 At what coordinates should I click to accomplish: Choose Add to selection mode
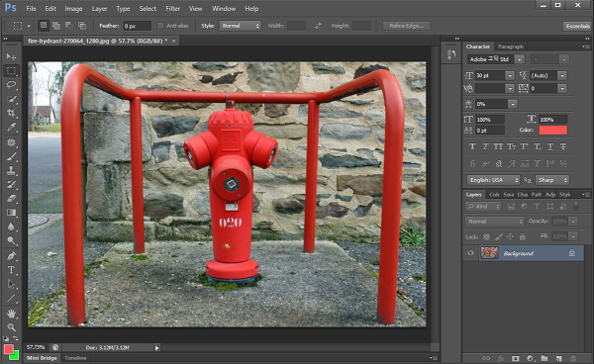coord(56,26)
